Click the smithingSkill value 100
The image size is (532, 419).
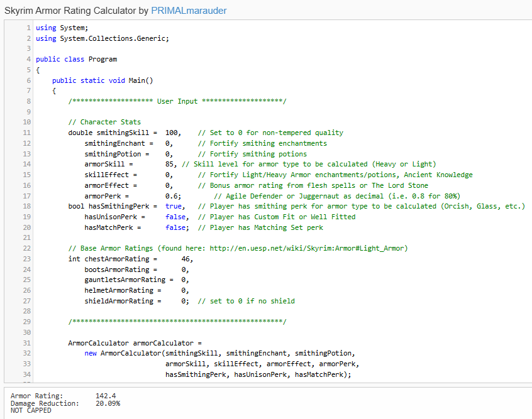coord(171,133)
